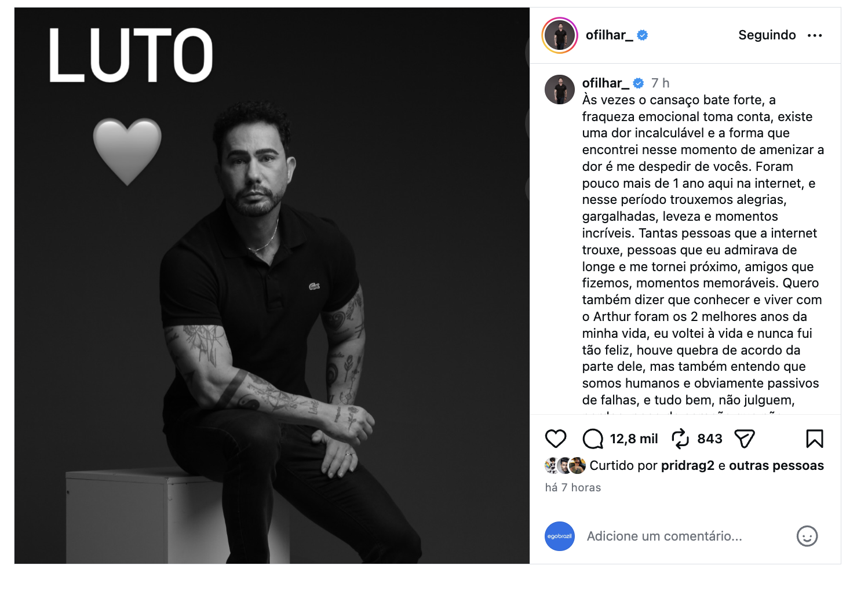Open the emoji picker in comment box
The height and width of the screenshot is (591, 868).
click(807, 536)
